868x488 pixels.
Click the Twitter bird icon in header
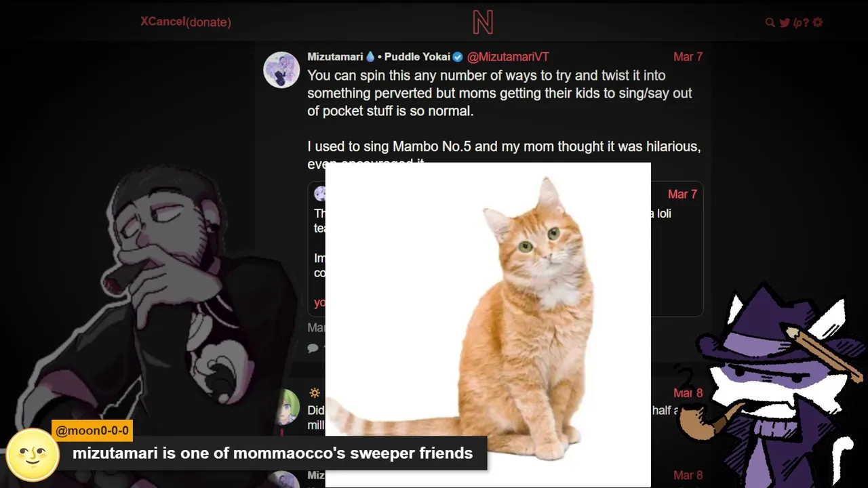pyautogui.click(x=785, y=22)
